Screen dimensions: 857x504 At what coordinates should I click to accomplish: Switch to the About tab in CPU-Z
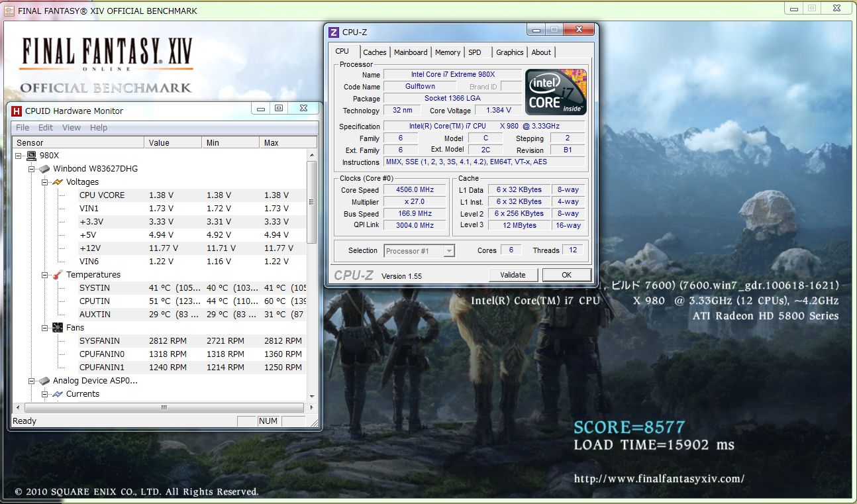point(541,52)
